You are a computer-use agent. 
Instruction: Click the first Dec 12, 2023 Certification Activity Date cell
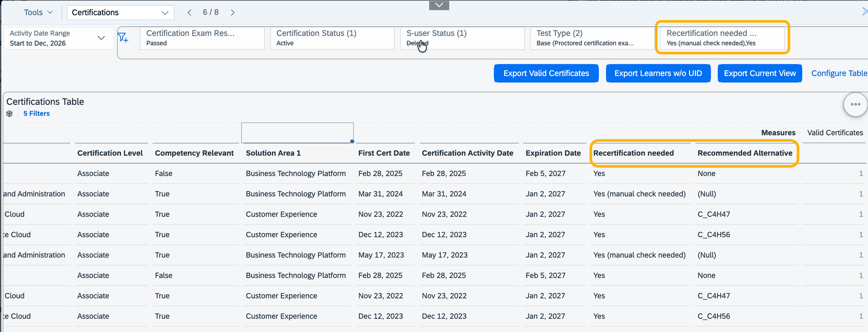[444, 234]
